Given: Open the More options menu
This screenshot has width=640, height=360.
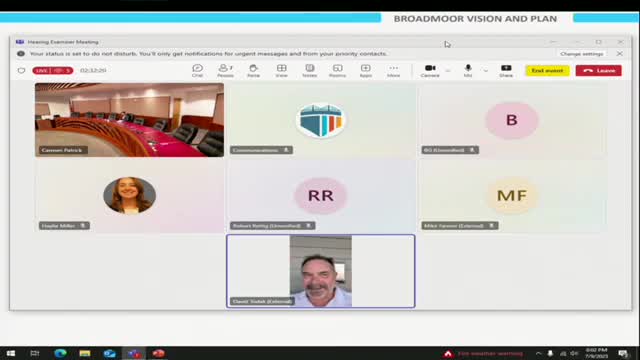Looking at the screenshot, I should coord(393,71).
